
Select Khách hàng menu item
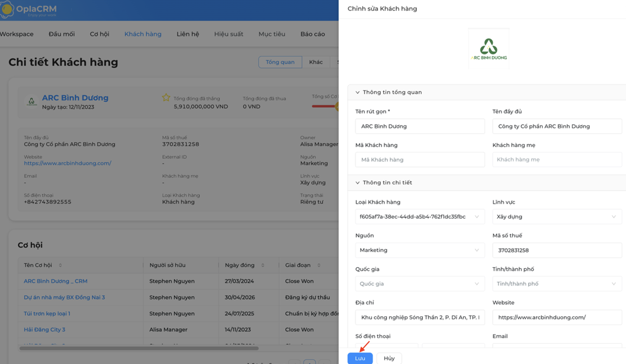pos(143,34)
